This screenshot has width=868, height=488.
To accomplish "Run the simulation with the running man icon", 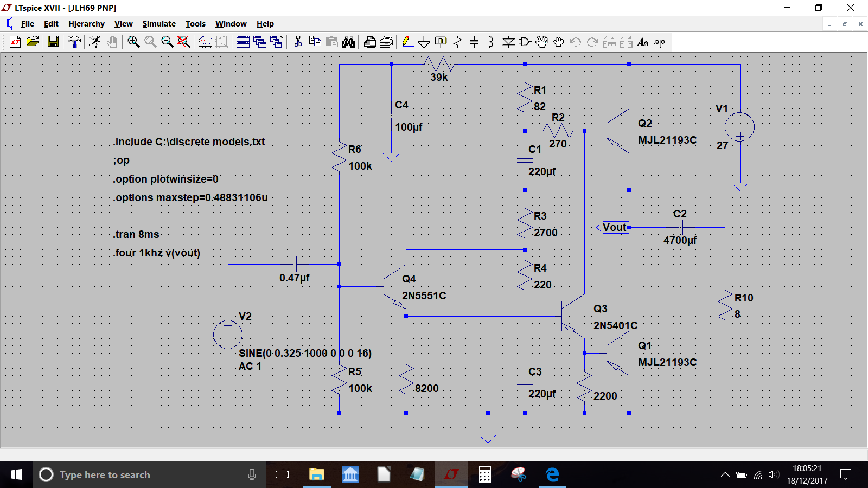I will (95, 42).
